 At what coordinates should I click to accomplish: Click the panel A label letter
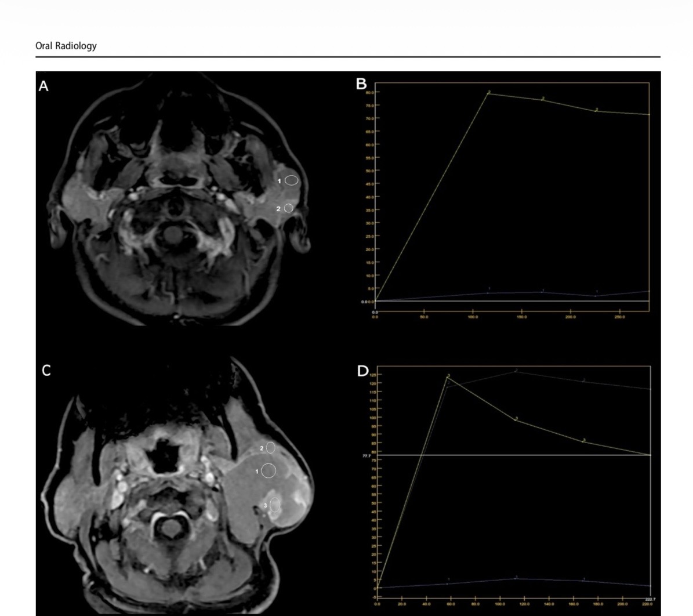[43, 86]
